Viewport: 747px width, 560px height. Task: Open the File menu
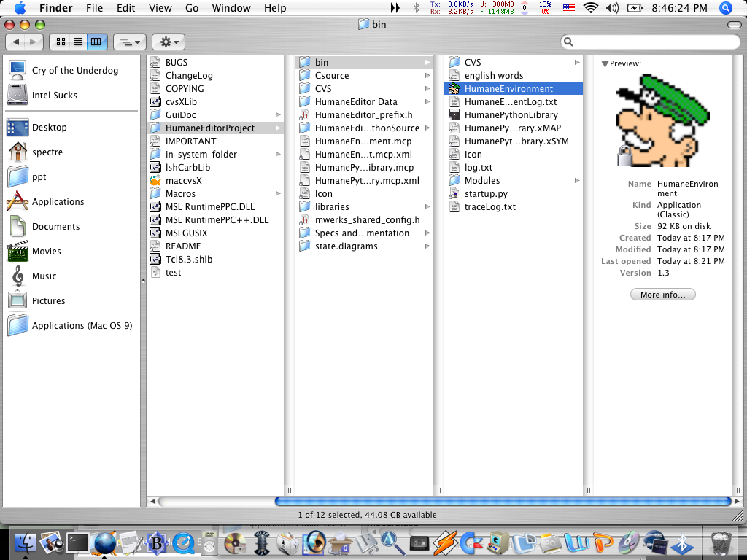[94, 8]
